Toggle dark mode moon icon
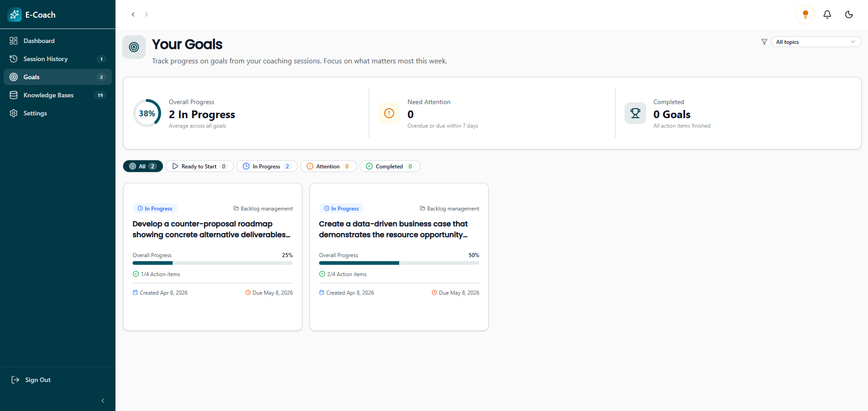The height and width of the screenshot is (411, 868). (849, 14)
